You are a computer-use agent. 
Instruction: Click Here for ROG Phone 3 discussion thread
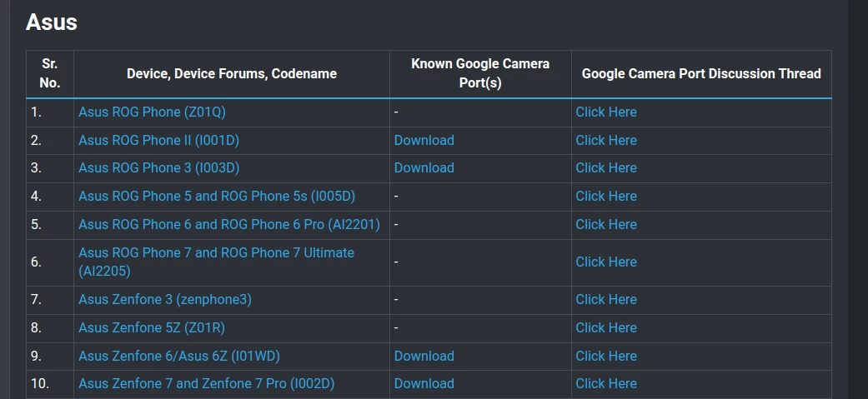(x=605, y=167)
